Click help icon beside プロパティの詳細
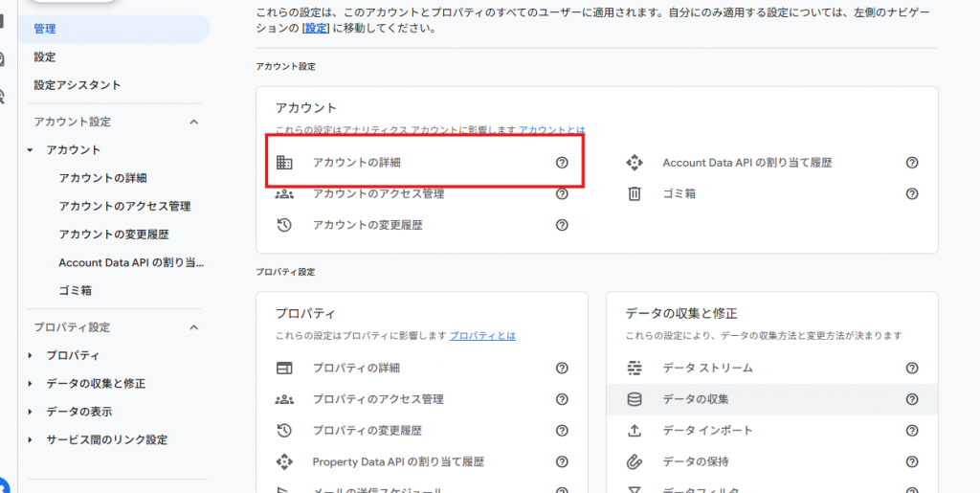This screenshot has width=980, height=493. pos(562,368)
